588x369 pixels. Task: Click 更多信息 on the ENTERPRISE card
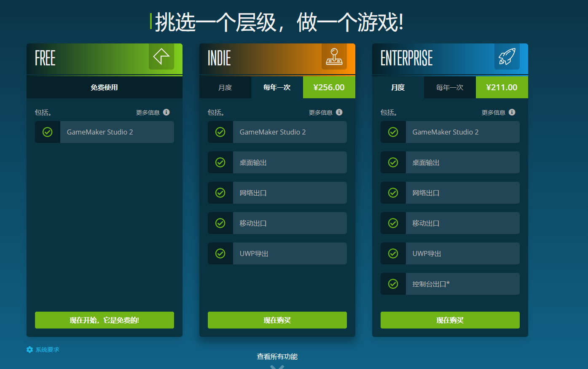click(x=494, y=113)
